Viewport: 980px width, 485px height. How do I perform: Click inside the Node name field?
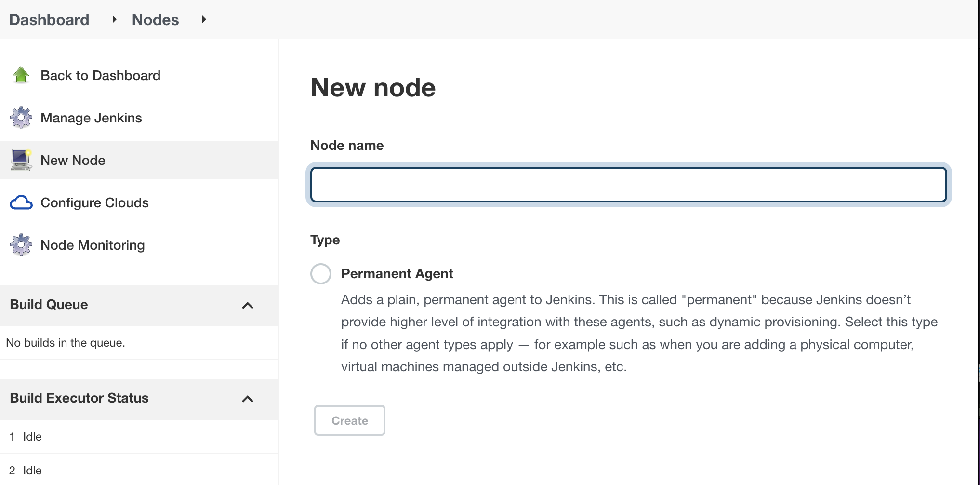click(626, 185)
